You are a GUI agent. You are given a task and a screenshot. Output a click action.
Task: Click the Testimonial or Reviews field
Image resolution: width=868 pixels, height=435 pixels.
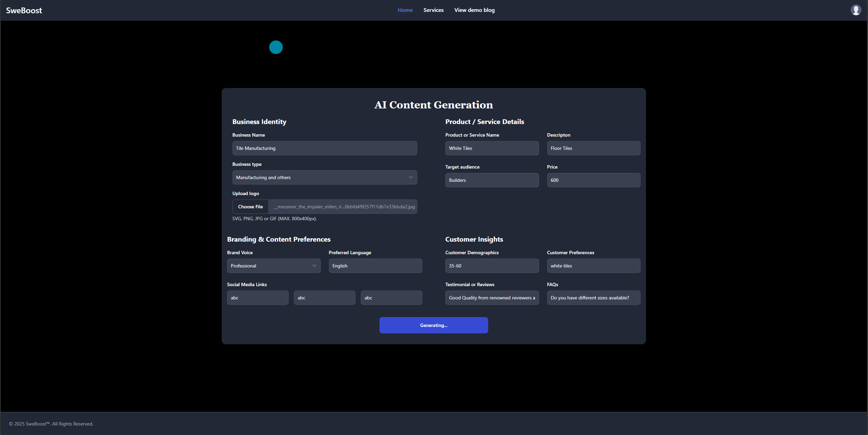tap(492, 298)
